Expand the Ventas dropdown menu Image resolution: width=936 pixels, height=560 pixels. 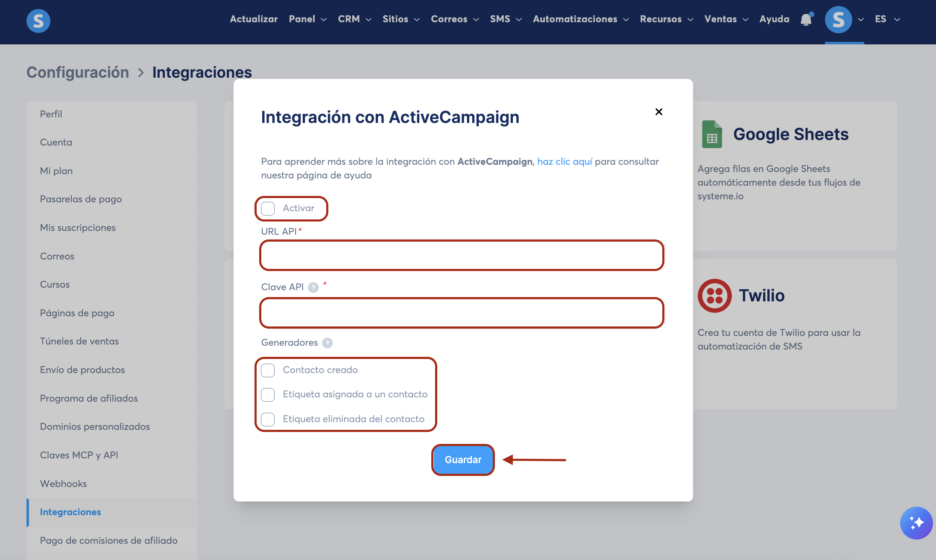click(726, 19)
